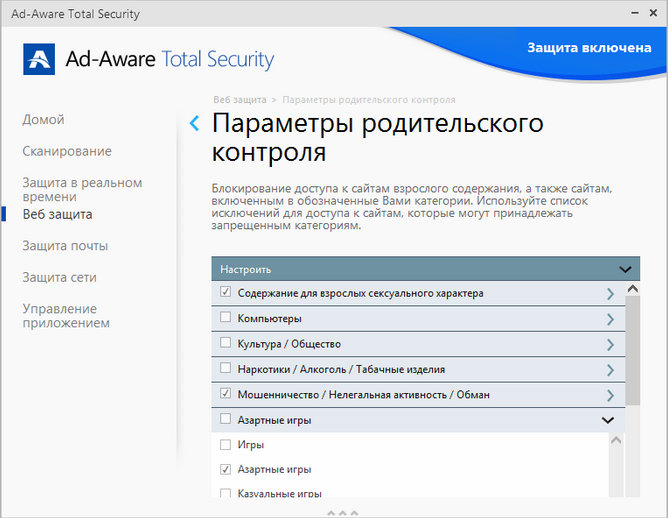The image size is (668, 518).
Task: Open Сканирование section
Action: pyautogui.click(x=67, y=151)
